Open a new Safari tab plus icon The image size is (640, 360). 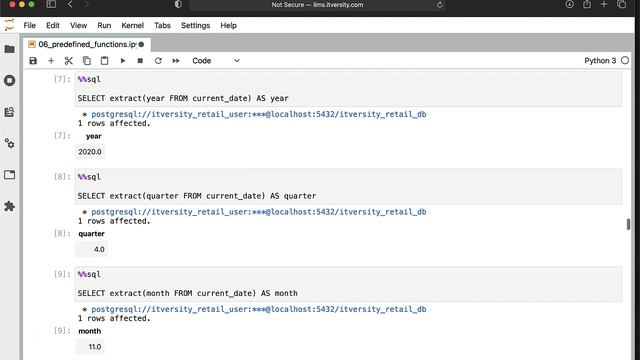604,4
